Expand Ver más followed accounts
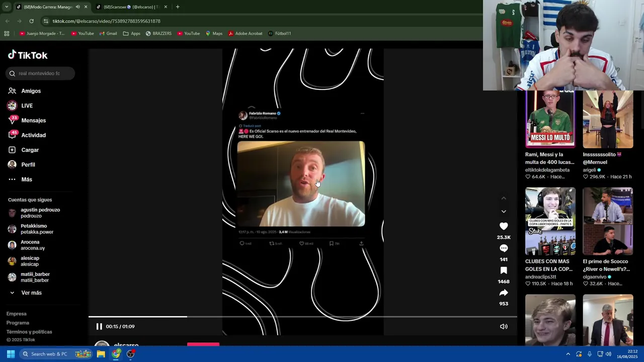This screenshot has height=362, width=644. pos(26,293)
